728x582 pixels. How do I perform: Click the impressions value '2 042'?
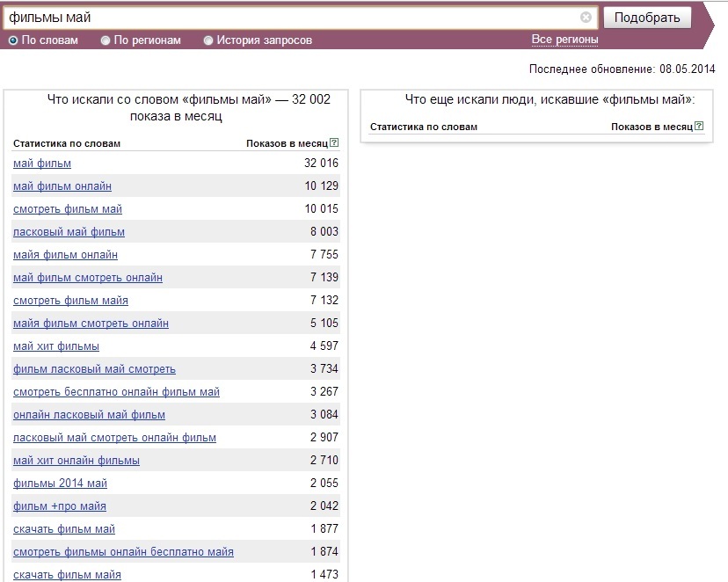pyautogui.click(x=324, y=506)
